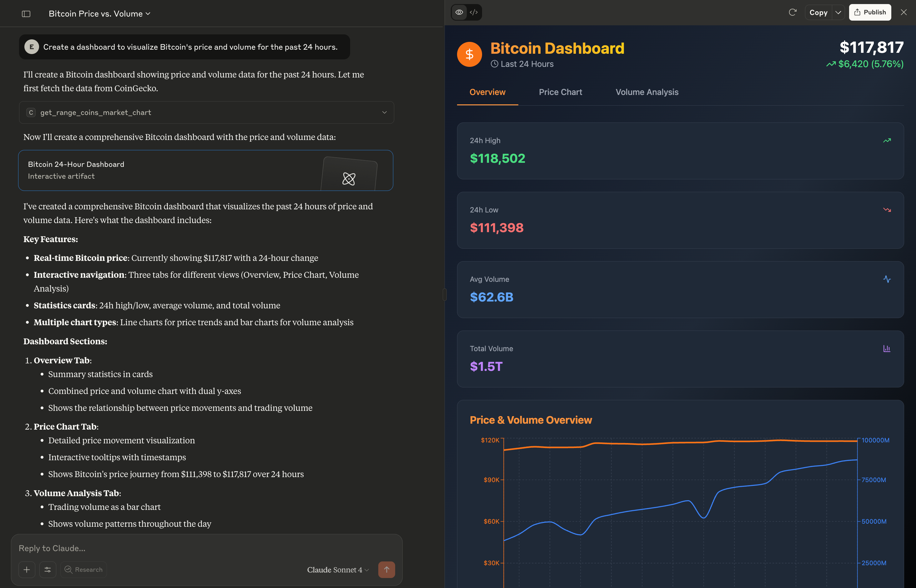
Task: Switch to the Volume Analysis tab
Action: pyautogui.click(x=647, y=92)
